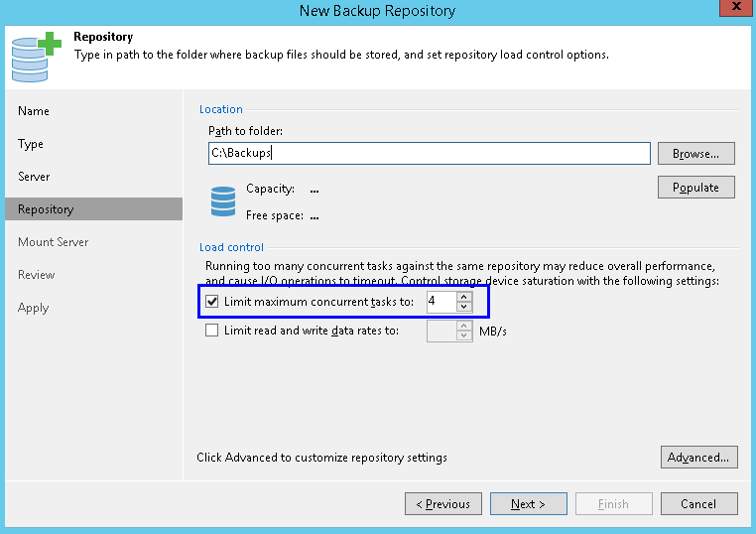Increase concurrent tasks with up arrow

tap(464, 295)
